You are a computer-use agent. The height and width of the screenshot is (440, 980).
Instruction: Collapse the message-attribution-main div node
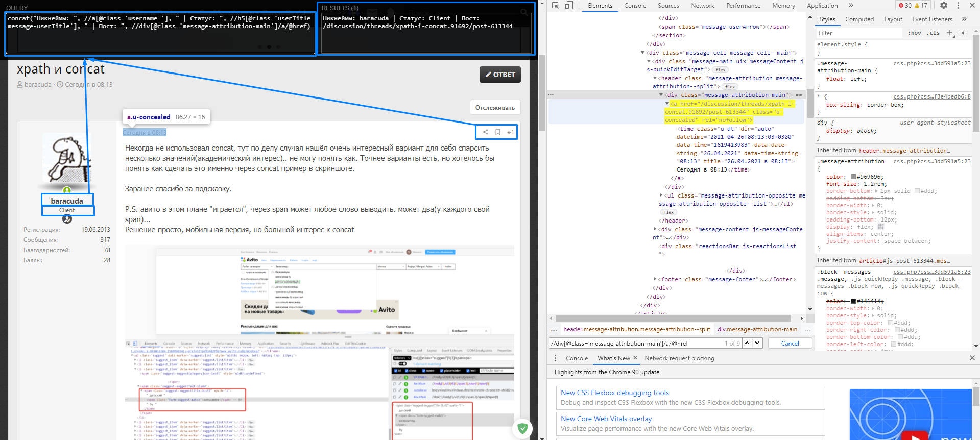(661, 95)
